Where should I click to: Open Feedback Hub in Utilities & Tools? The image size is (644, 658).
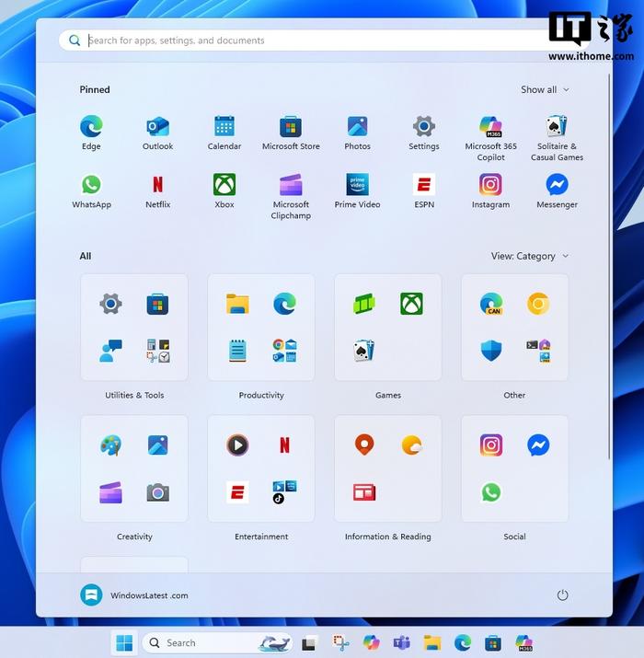click(110, 351)
